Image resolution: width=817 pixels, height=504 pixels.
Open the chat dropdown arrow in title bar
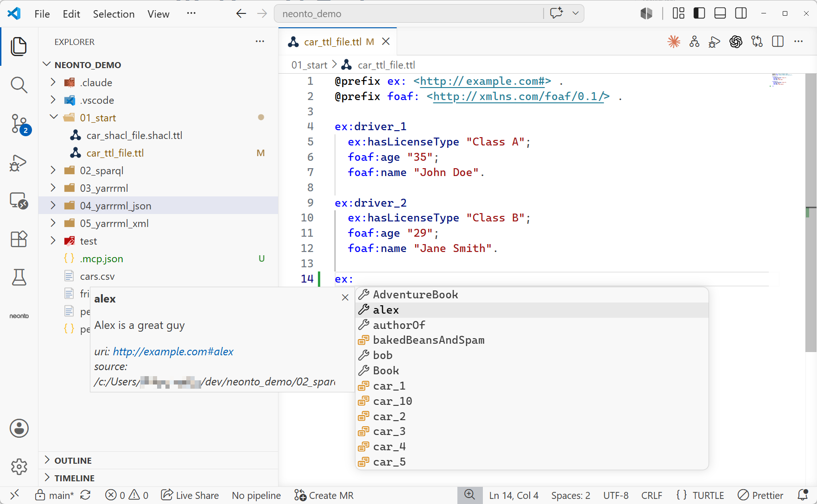[576, 13]
